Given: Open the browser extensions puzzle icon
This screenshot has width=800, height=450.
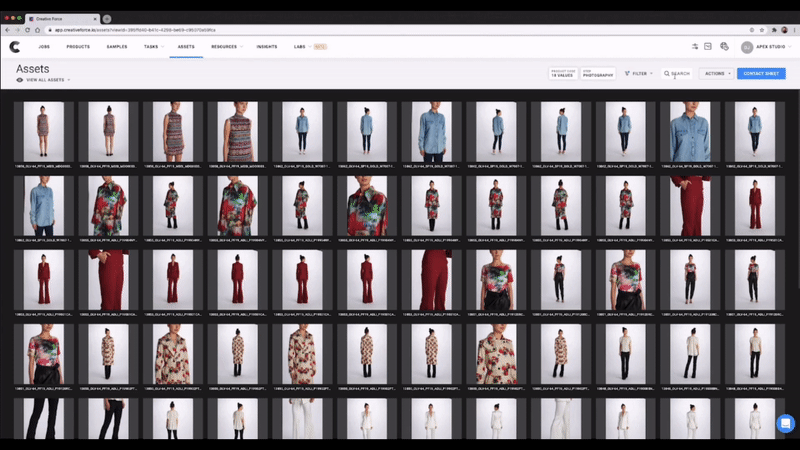Looking at the screenshot, I should (x=774, y=30).
